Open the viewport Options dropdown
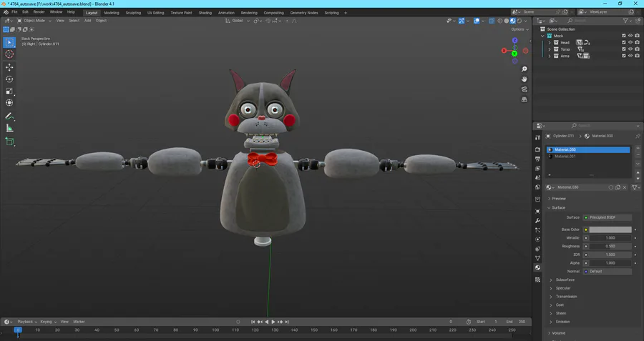This screenshot has width=644, height=341. pos(519,29)
